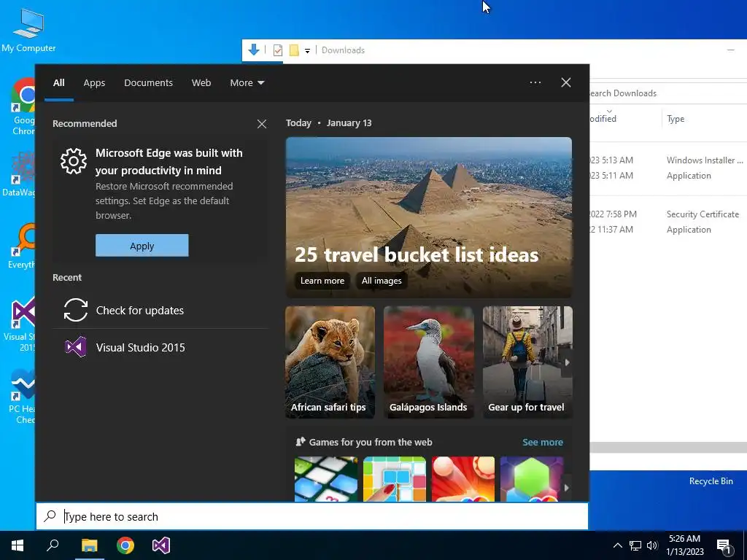Click the Check for updates refresh icon
747x560 pixels.
[76, 311]
